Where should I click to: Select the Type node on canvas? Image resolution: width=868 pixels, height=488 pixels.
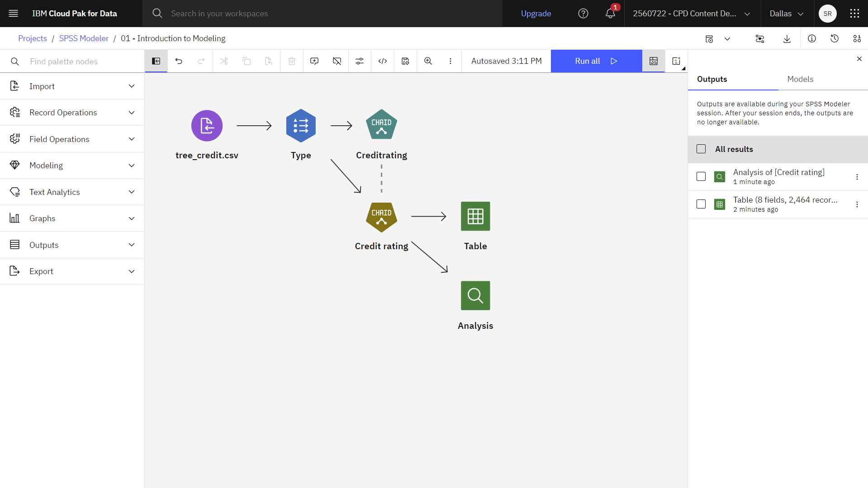point(301,126)
